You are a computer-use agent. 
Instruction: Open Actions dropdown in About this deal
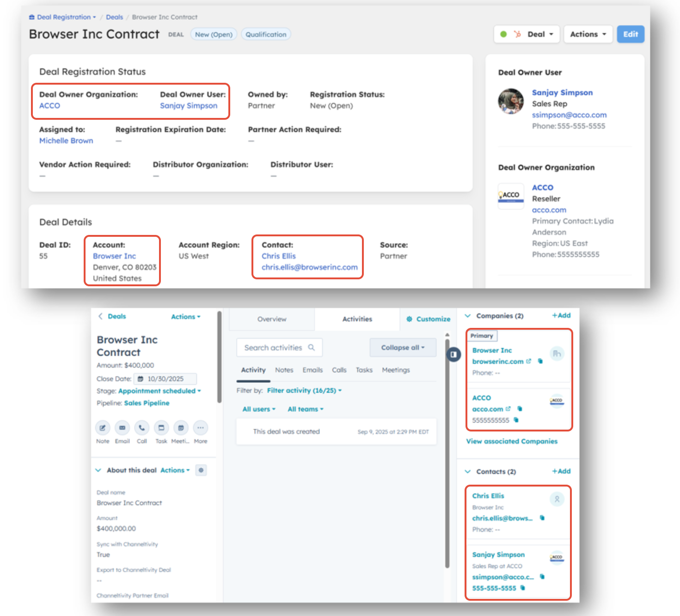click(175, 470)
